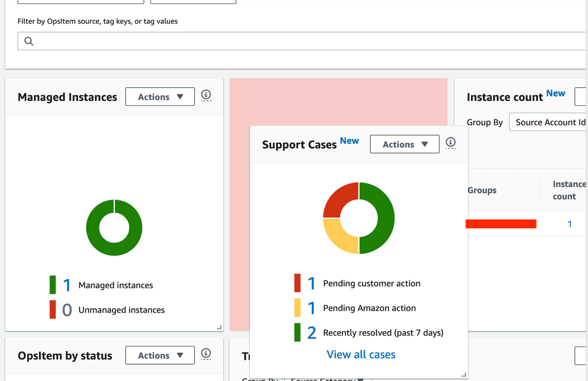Click the Support Cases widget resize corner
This screenshot has width=588, height=381.
(x=463, y=374)
